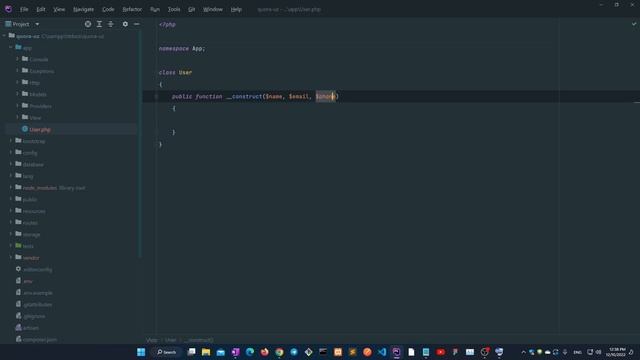Screen dimensions: 640x360
Task: Expand the Console folder
Action: coord(17,59)
